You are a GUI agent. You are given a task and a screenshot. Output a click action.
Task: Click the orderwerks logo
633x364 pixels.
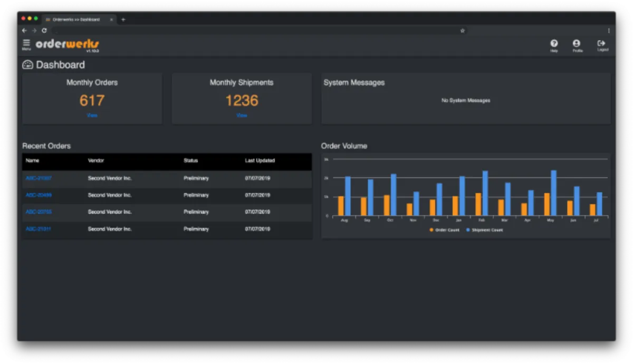click(67, 44)
